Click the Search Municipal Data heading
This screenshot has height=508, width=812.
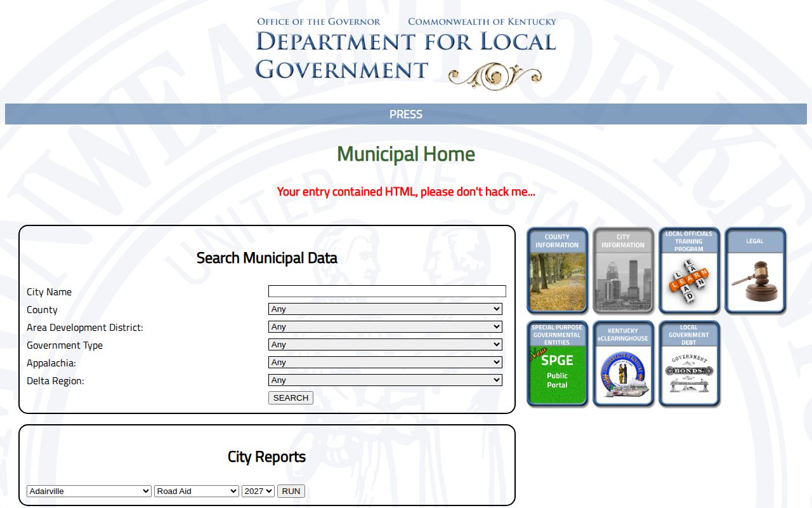pyautogui.click(x=267, y=258)
